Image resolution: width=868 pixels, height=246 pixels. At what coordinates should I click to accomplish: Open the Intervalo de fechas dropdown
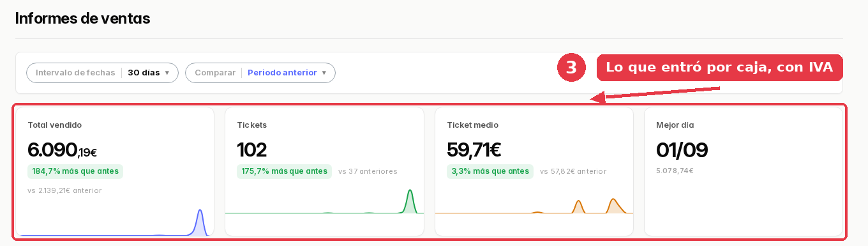pyautogui.click(x=102, y=73)
